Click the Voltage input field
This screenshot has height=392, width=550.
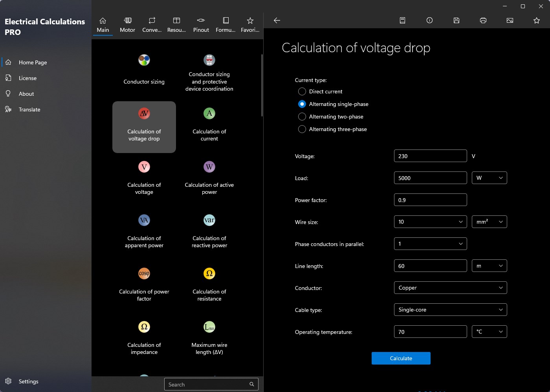(431, 156)
